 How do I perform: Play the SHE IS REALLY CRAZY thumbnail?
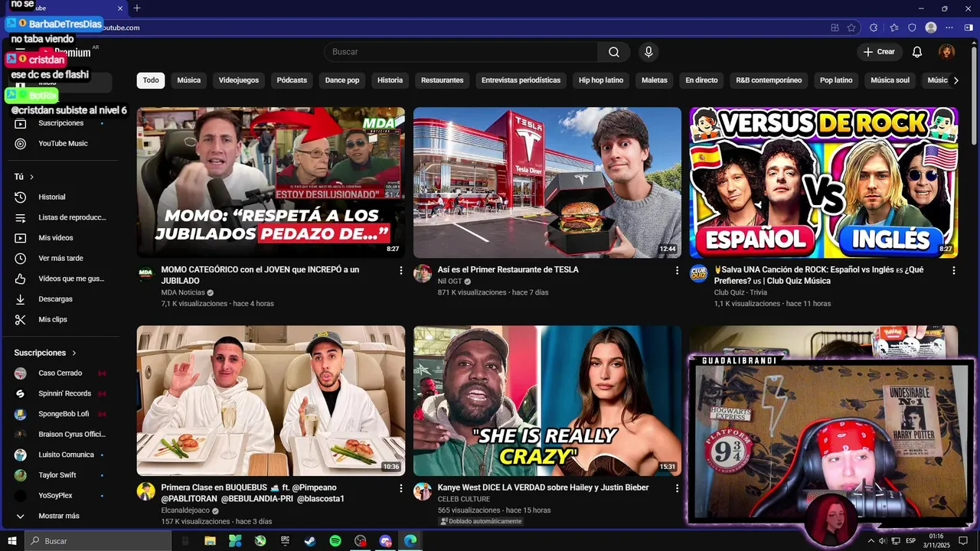(x=547, y=401)
